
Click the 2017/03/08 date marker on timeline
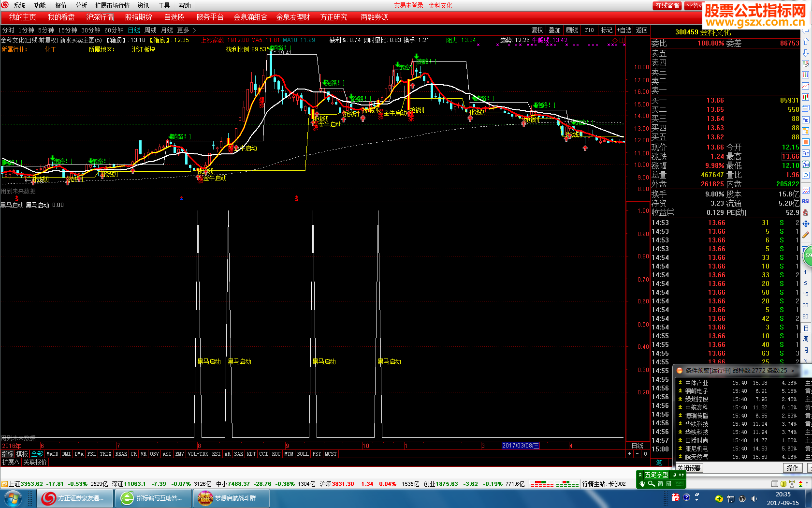(x=521, y=446)
